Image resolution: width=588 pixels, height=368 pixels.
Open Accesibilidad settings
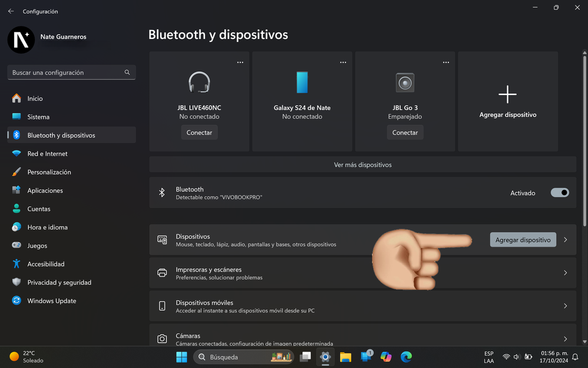(x=72, y=264)
